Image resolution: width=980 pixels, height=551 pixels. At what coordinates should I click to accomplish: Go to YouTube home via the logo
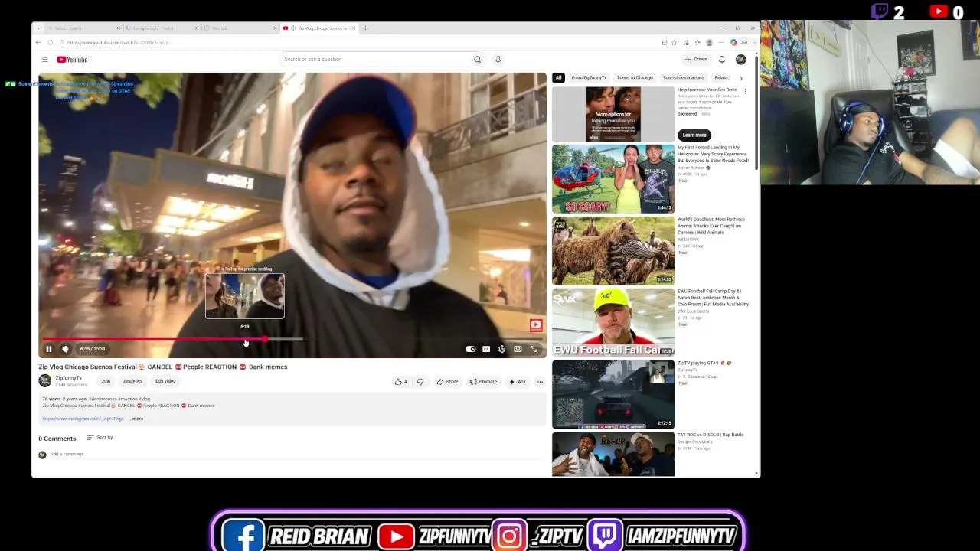72,60
